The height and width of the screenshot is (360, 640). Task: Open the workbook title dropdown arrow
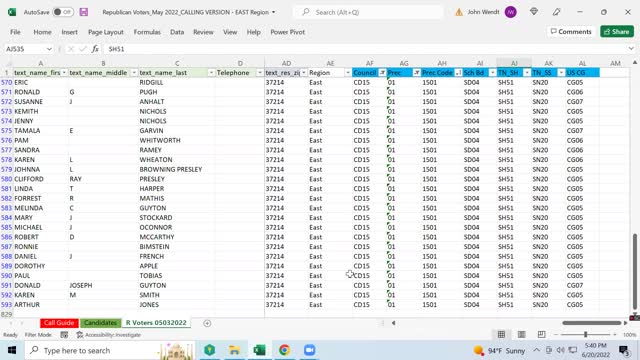[273, 12]
